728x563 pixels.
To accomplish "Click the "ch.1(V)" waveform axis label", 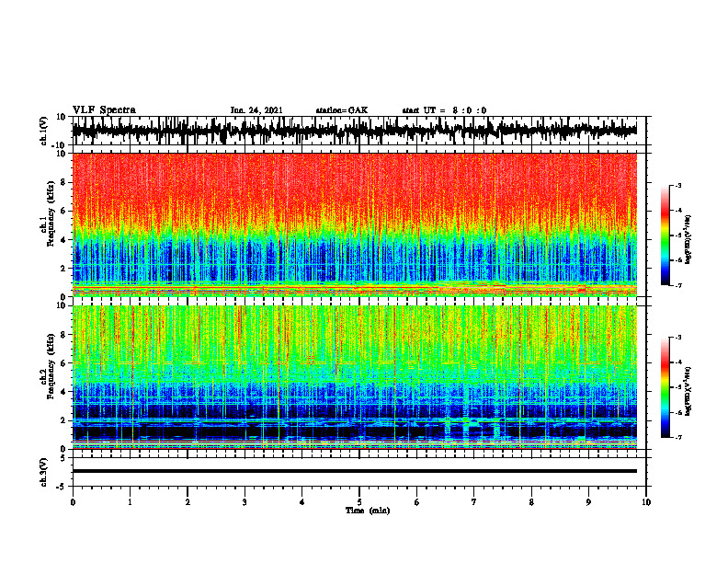I will coord(45,131).
